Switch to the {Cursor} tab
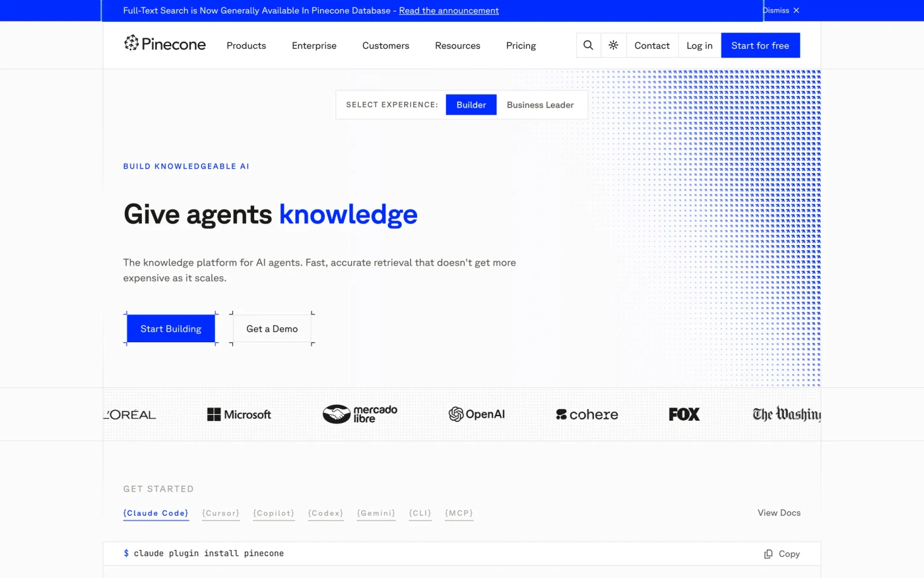The image size is (924, 578). 220,513
